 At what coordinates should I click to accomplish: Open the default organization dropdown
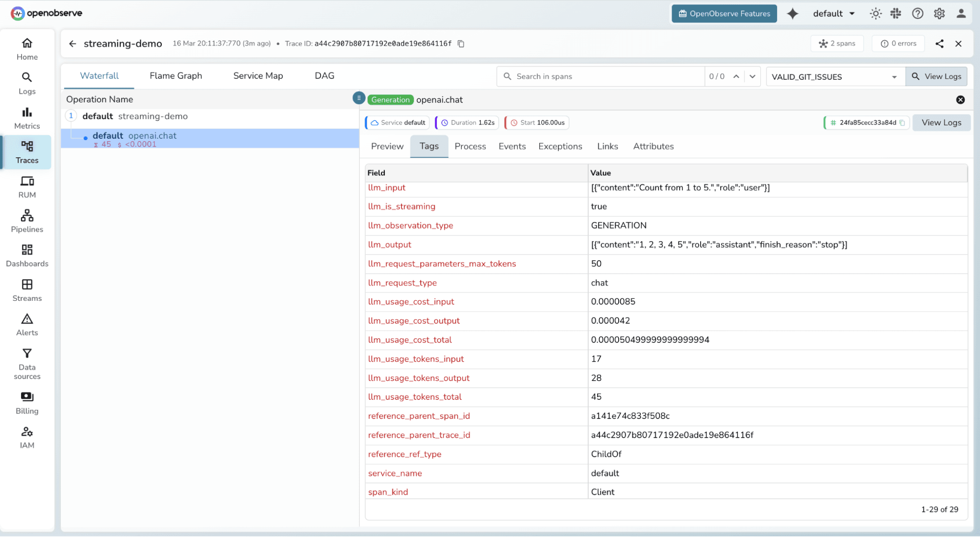pos(833,13)
